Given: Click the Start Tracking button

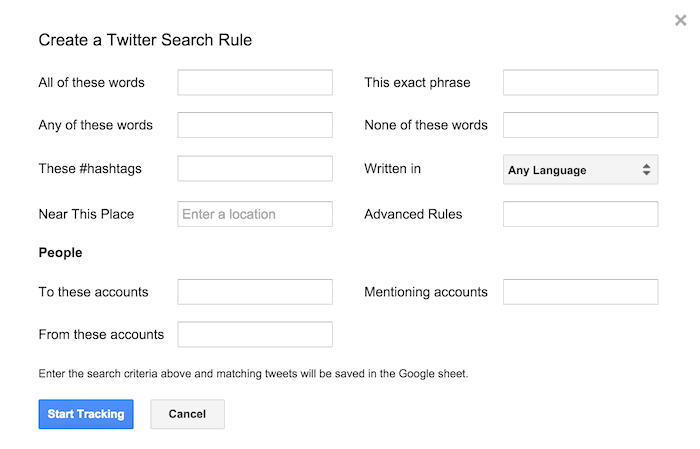Looking at the screenshot, I should 86,414.
